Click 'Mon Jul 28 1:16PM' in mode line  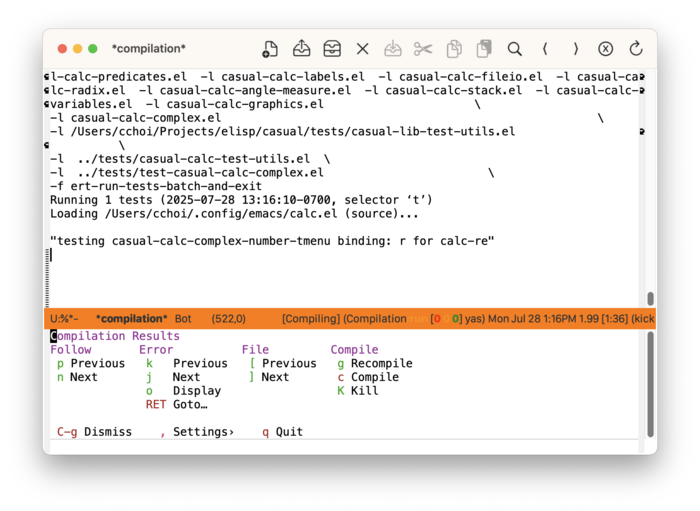click(x=532, y=319)
